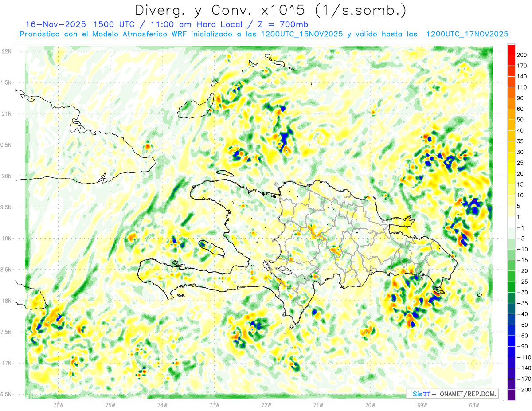Select the '-25' colorbar value

tap(522, 282)
